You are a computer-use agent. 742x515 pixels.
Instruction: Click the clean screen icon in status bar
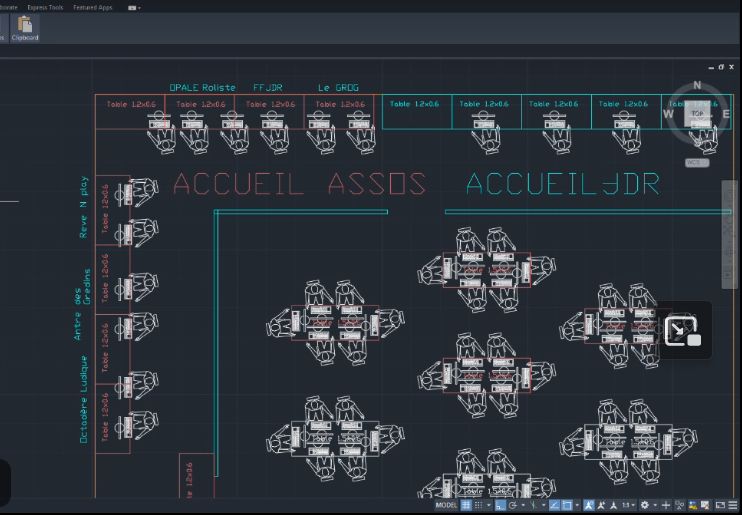(719, 506)
